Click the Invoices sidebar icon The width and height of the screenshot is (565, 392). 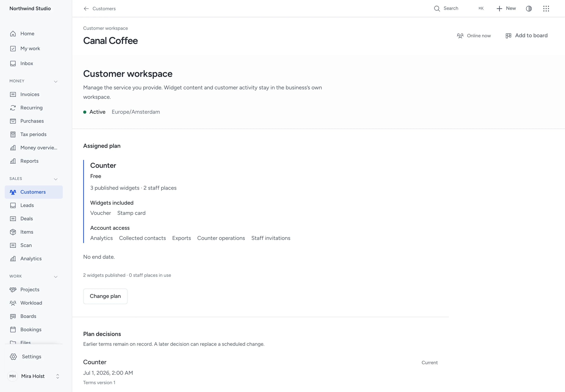(x=13, y=94)
